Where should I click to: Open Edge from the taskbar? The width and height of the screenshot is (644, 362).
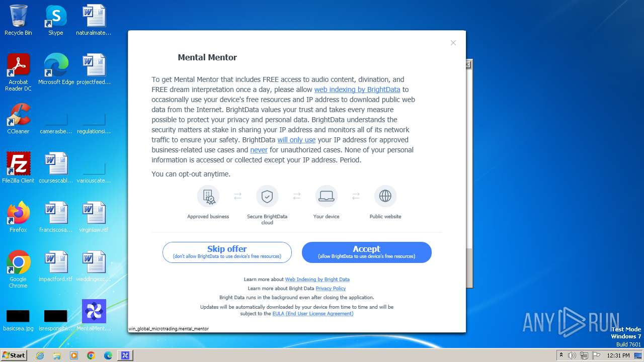click(x=108, y=355)
